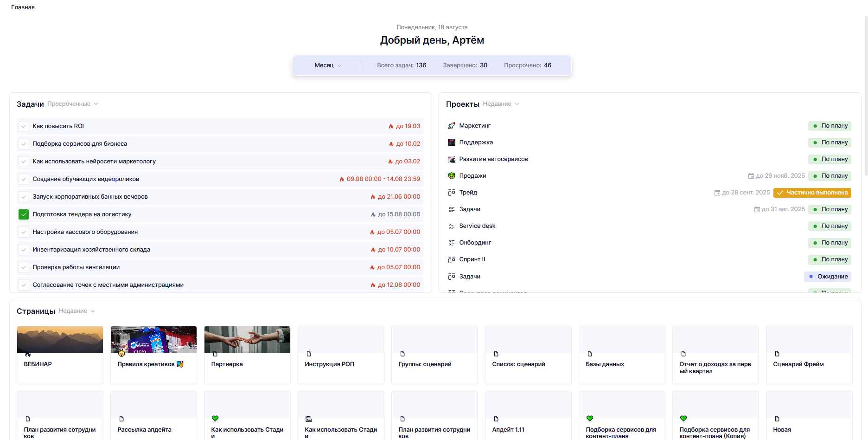This screenshot has width=868, height=440.
Task: Click the Спринт II board icon
Action: point(452,259)
